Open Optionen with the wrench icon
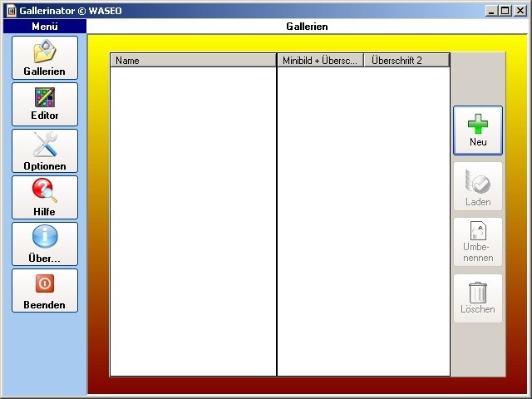532x399 pixels. coord(45,150)
